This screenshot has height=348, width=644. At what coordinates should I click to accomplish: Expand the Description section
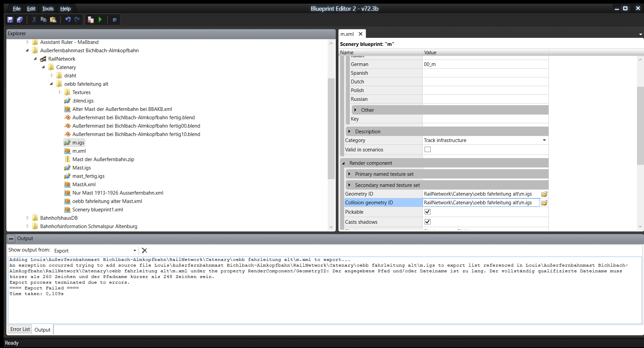point(349,132)
